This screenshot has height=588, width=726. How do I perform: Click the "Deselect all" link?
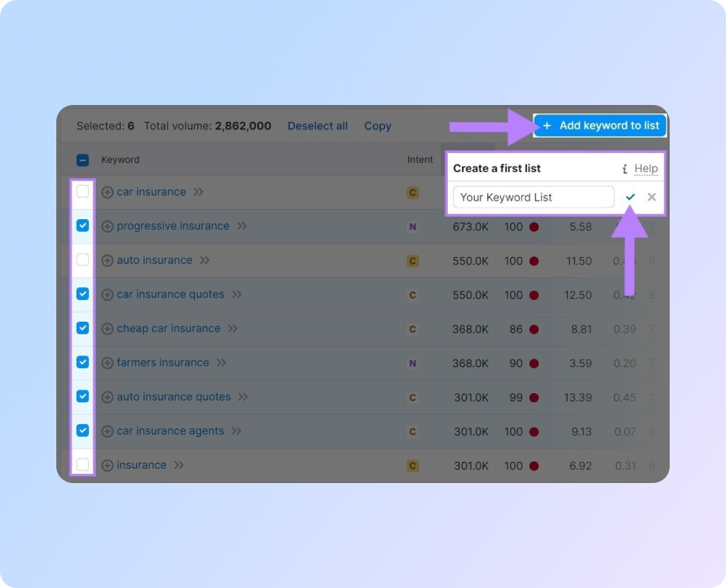318,125
